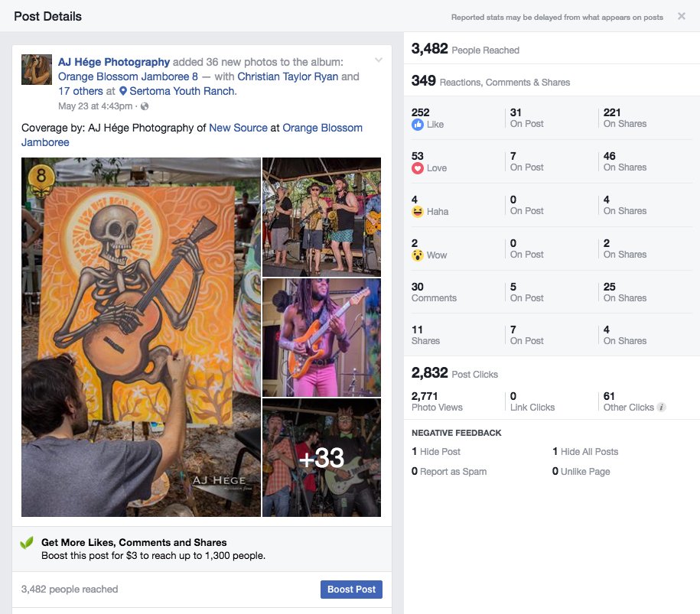Click the public globe privacy icon

coord(145,106)
